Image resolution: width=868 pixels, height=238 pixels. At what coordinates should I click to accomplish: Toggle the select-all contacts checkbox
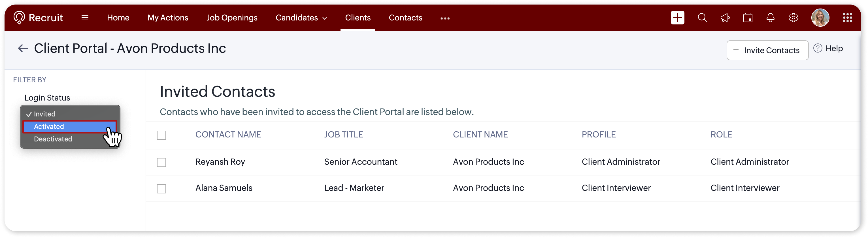pyautogui.click(x=161, y=135)
